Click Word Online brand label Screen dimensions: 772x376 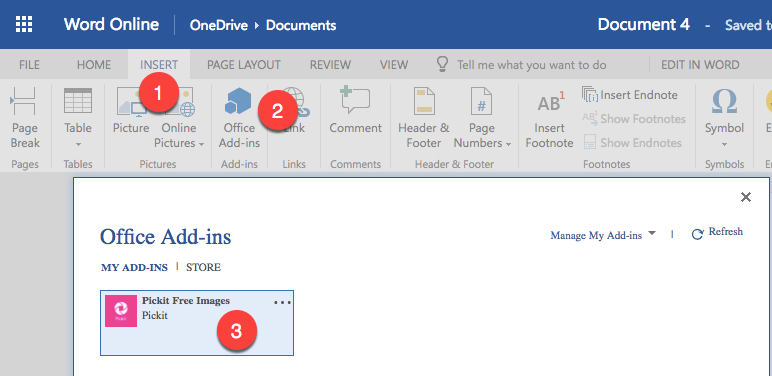click(x=111, y=24)
